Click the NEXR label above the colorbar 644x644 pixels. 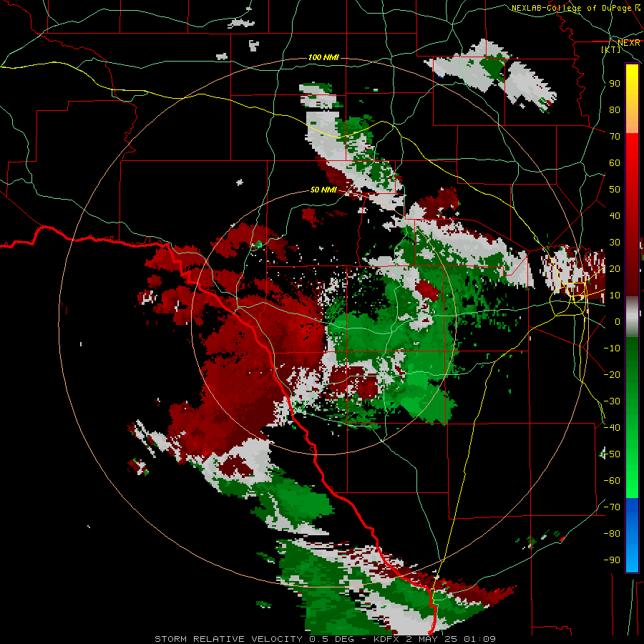[x=629, y=43]
